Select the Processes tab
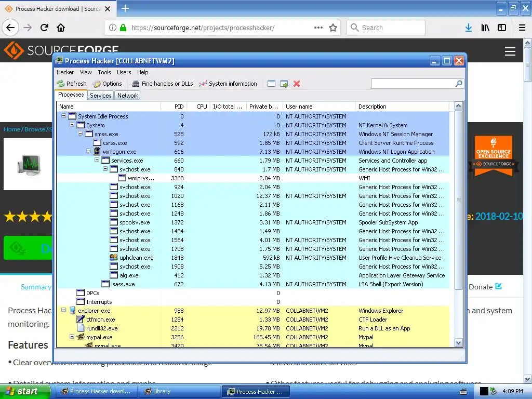The height and width of the screenshot is (399, 532). (71, 95)
